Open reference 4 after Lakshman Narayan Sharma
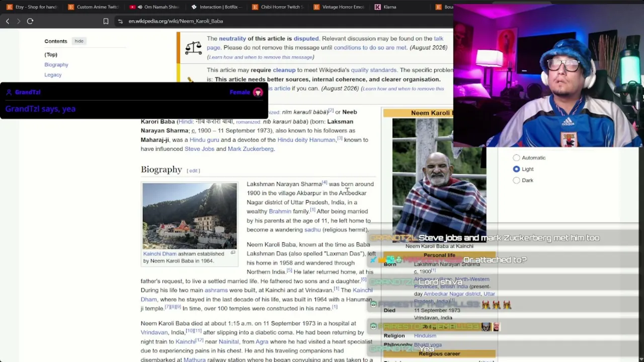 coord(325,183)
